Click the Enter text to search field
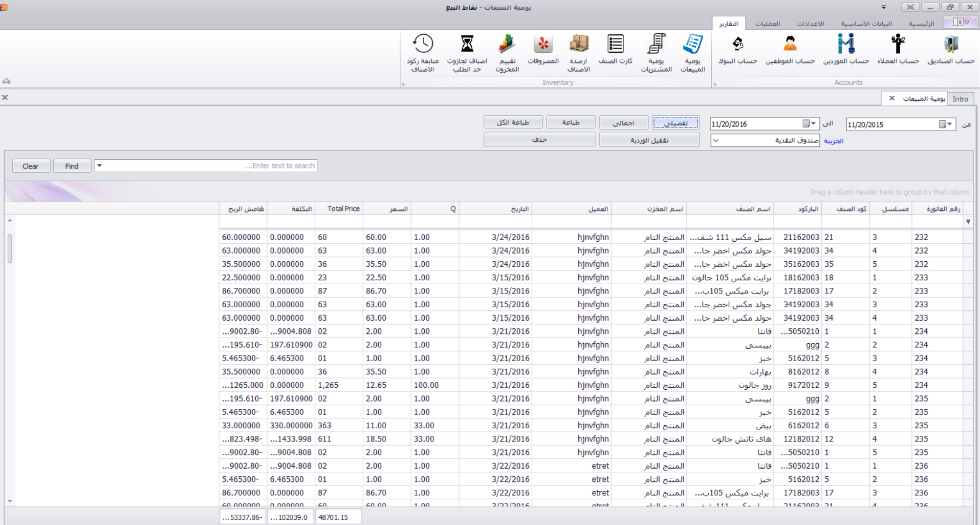The width and height of the screenshot is (980, 525). (x=210, y=166)
